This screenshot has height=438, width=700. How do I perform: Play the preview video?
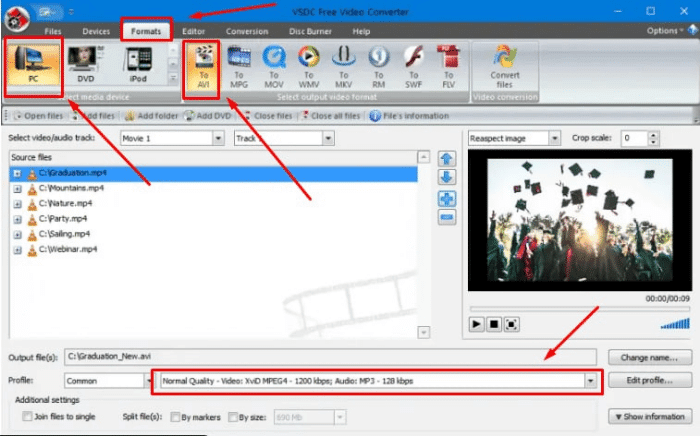[476, 324]
